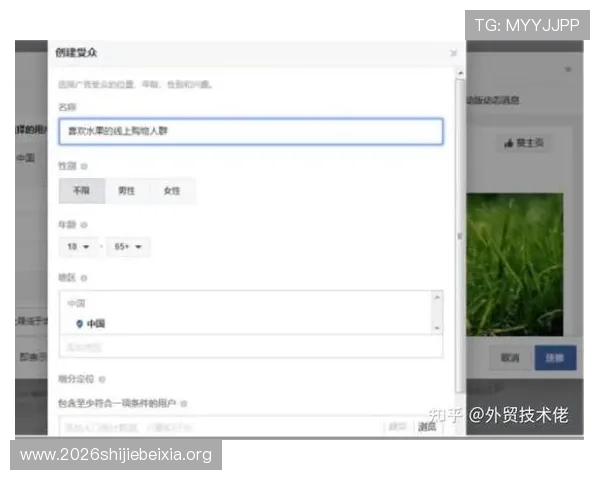
Task: Close the 创建受众 dialog with the X
Action: point(453,53)
